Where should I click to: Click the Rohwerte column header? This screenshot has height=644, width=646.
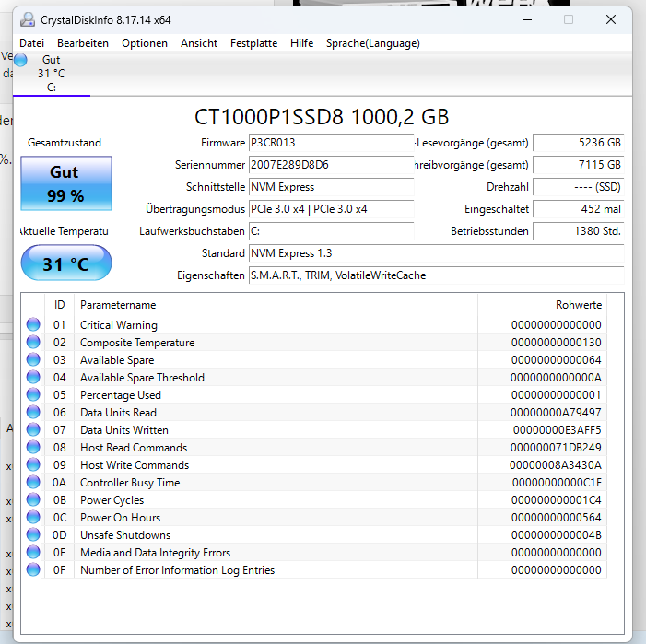(542, 305)
